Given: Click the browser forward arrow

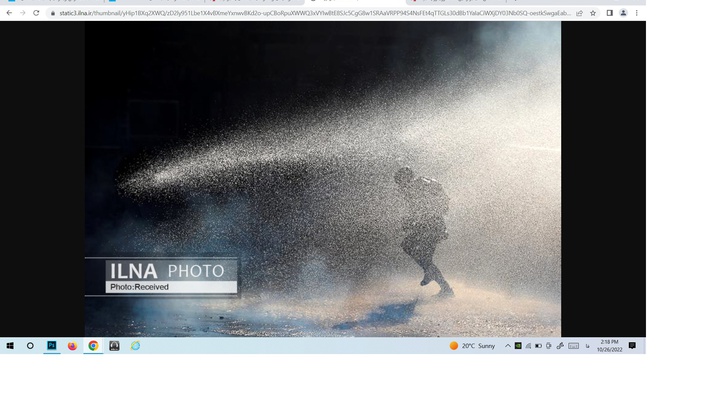Looking at the screenshot, I should 22,13.
